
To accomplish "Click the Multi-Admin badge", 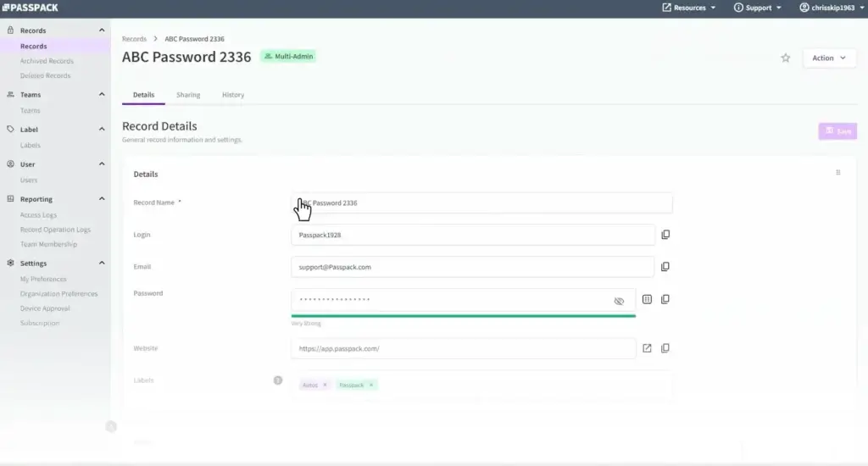I will pyautogui.click(x=288, y=57).
